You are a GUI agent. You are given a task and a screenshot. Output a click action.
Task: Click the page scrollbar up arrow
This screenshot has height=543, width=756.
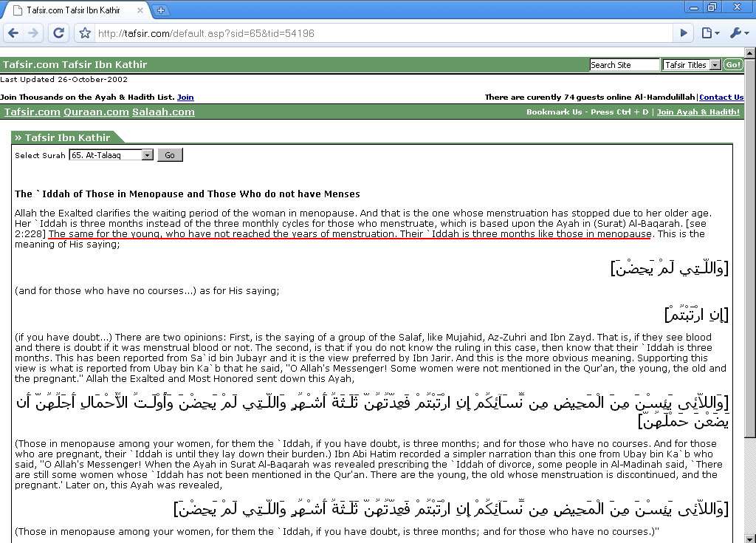pos(750,52)
